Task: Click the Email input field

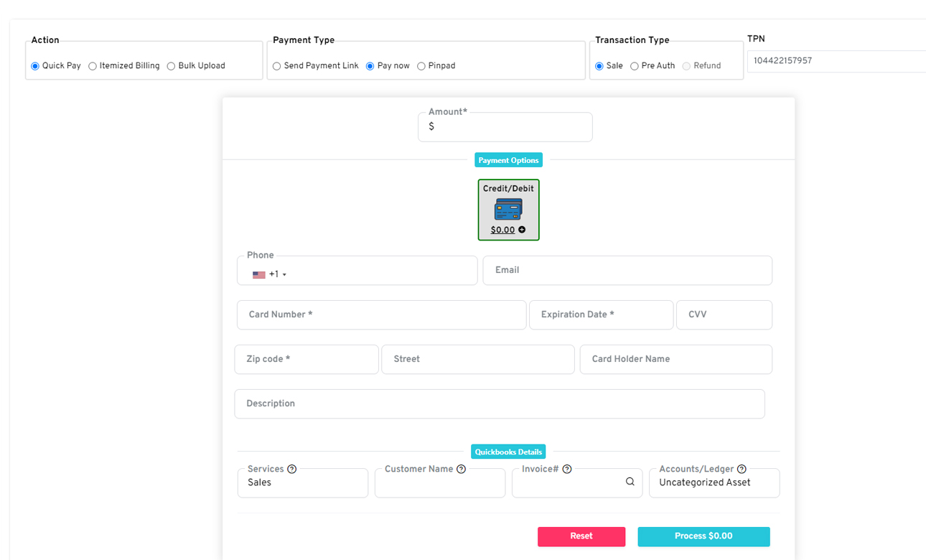Action: click(627, 270)
